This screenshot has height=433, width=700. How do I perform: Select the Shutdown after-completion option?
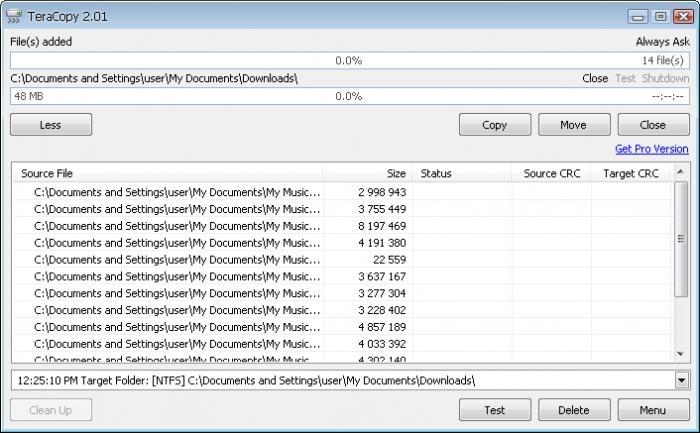665,78
